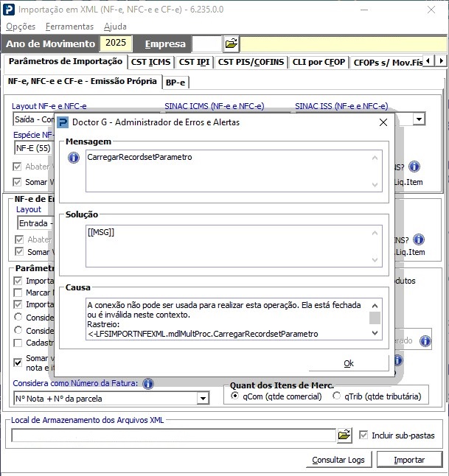Screen dimensions: 449x476
Task: Click the Importação em XML title bar icon
Action: pyautogui.click(x=8, y=10)
